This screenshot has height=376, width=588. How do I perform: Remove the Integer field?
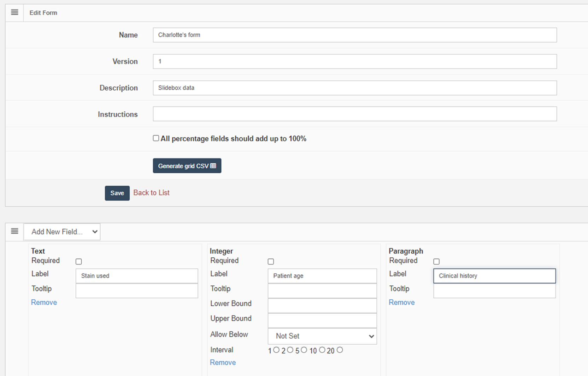click(x=223, y=363)
